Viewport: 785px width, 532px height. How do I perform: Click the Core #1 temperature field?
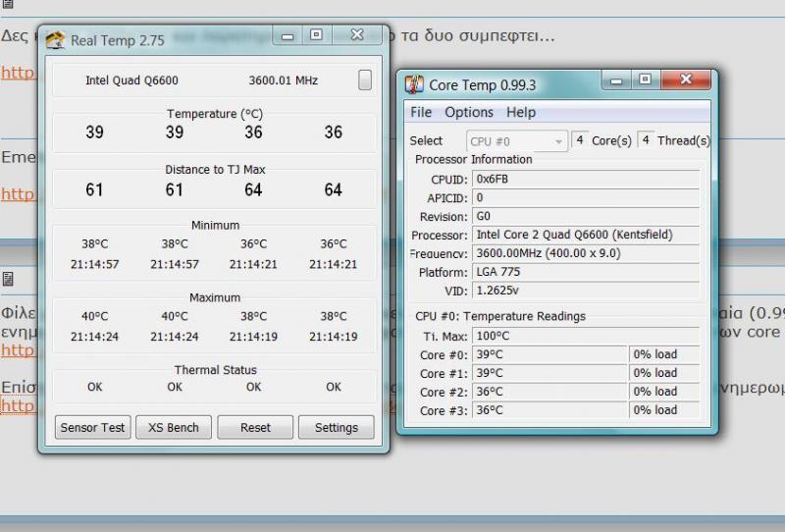coord(549,373)
